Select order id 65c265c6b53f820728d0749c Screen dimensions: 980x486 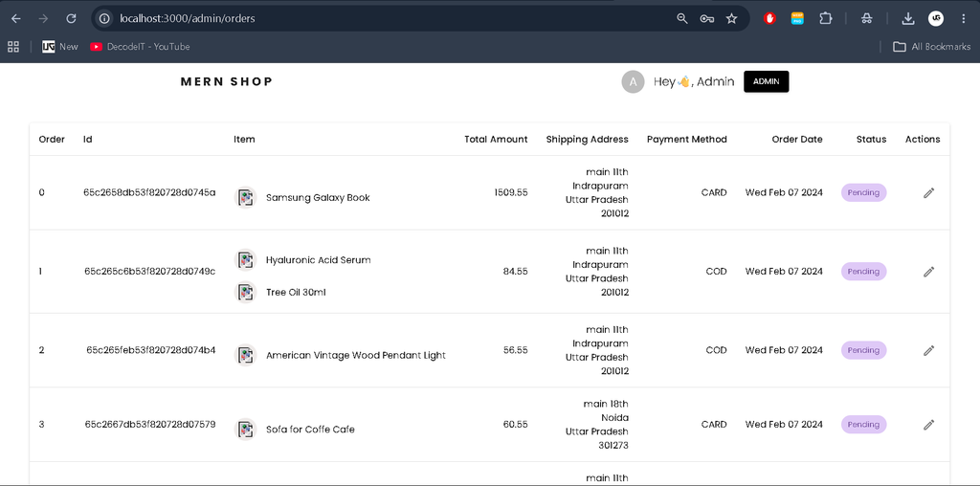150,271
